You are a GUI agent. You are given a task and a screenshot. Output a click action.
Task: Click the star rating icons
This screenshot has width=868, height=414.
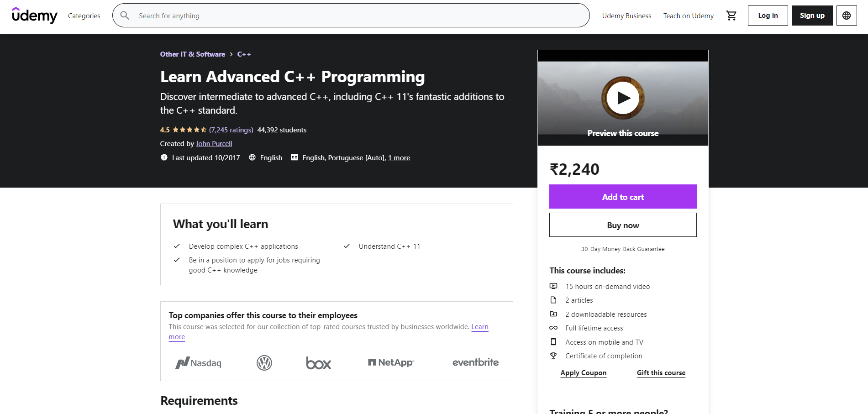[x=189, y=130]
